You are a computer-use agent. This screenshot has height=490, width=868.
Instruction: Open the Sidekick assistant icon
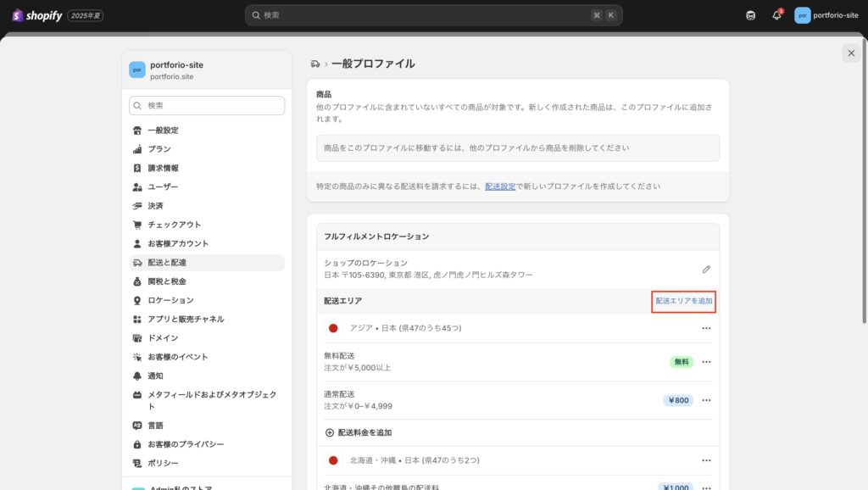750,15
